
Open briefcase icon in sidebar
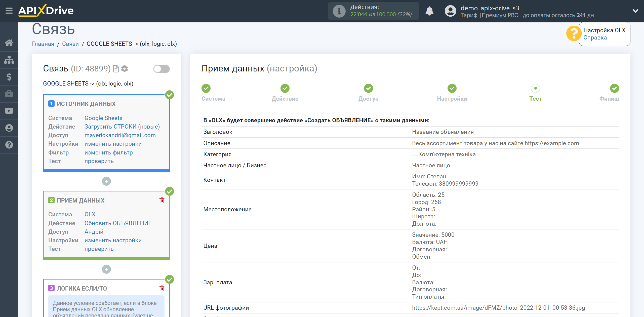pyautogui.click(x=9, y=94)
